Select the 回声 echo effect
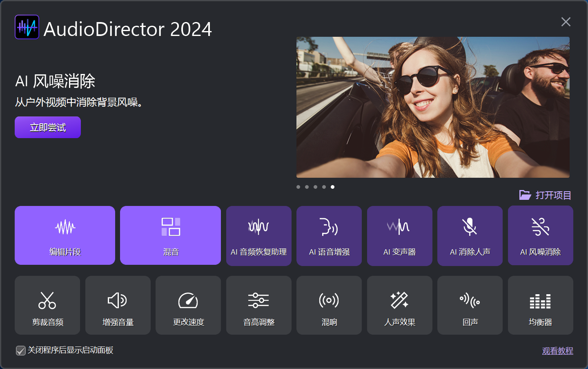This screenshot has height=369, width=588. click(x=470, y=305)
